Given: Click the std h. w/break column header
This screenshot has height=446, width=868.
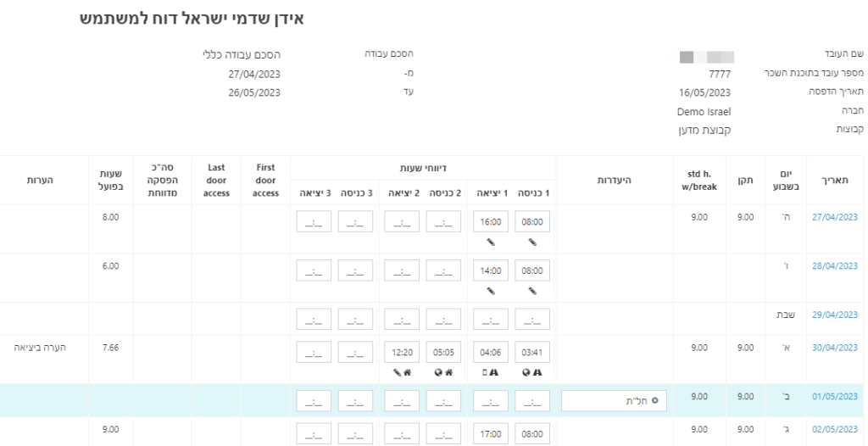Looking at the screenshot, I should (699, 180).
